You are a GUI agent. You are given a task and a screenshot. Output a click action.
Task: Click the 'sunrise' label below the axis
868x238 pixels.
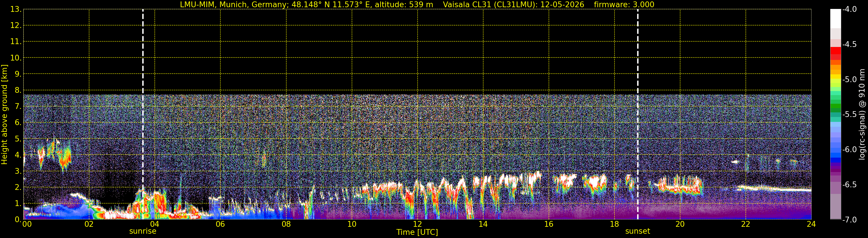point(143,231)
